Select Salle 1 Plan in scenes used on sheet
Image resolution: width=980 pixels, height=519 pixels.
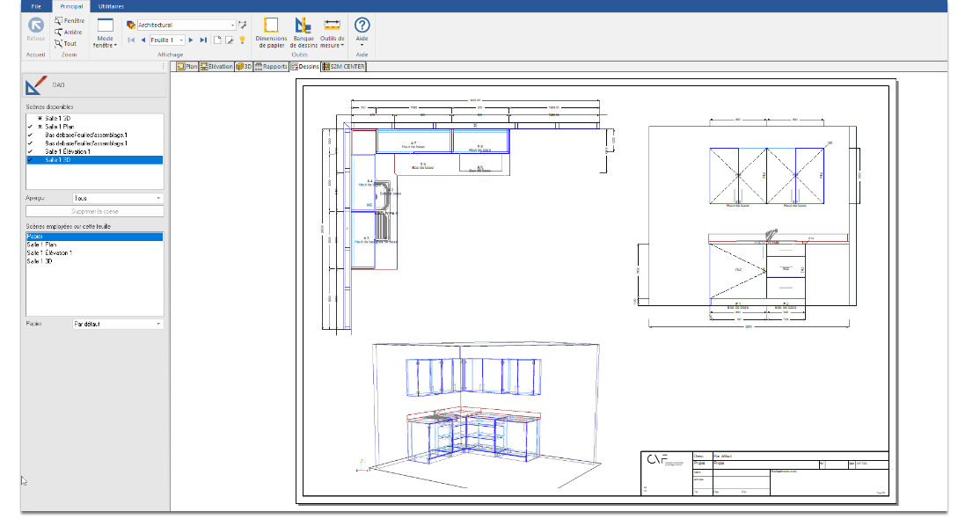coord(94,245)
